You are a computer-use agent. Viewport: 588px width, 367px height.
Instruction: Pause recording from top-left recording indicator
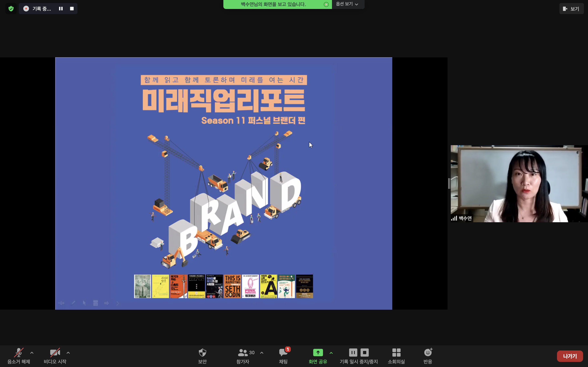click(x=61, y=9)
